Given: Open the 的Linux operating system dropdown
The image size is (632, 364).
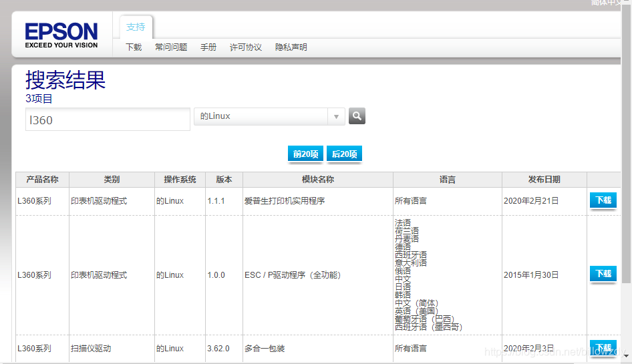Looking at the screenshot, I should [x=269, y=116].
